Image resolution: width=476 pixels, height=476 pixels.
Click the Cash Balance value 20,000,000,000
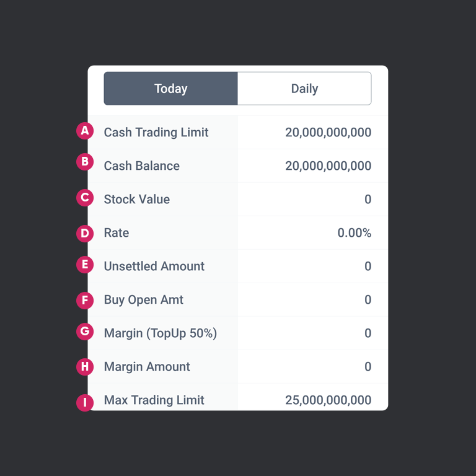[x=328, y=166]
